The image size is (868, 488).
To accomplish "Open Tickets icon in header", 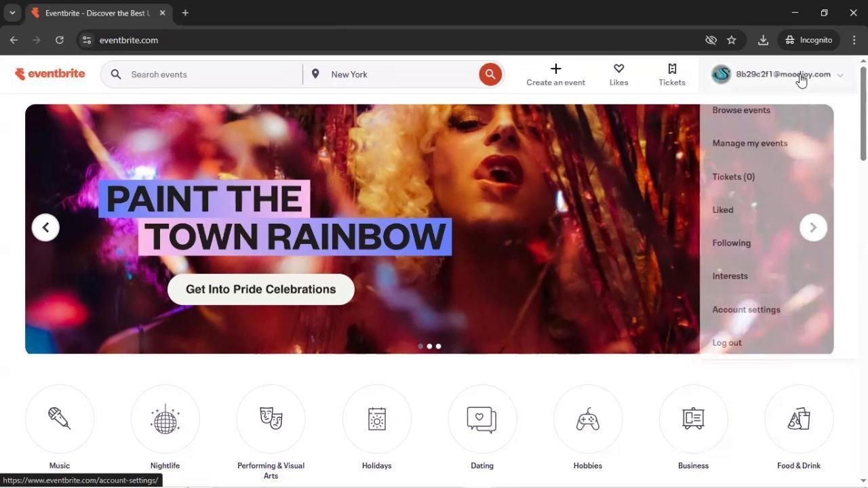I will (x=671, y=69).
